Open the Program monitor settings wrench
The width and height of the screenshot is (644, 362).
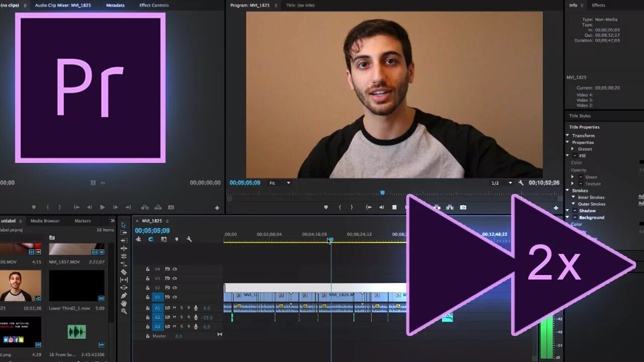tap(520, 183)
